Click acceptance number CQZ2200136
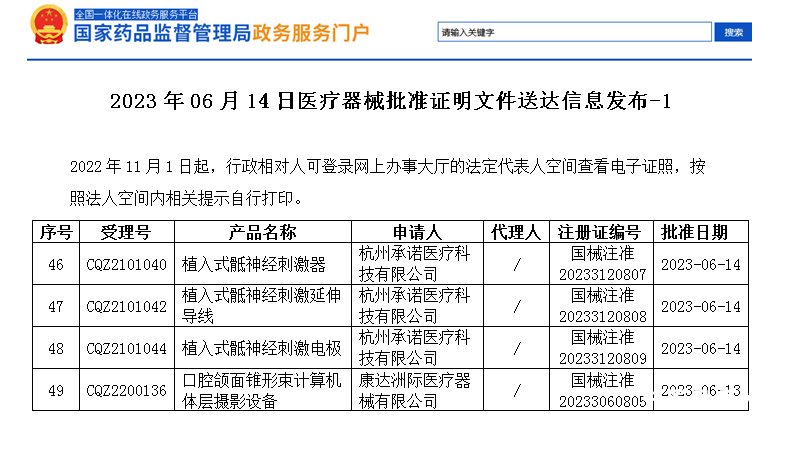786x450 pixels. coord(126,390)
